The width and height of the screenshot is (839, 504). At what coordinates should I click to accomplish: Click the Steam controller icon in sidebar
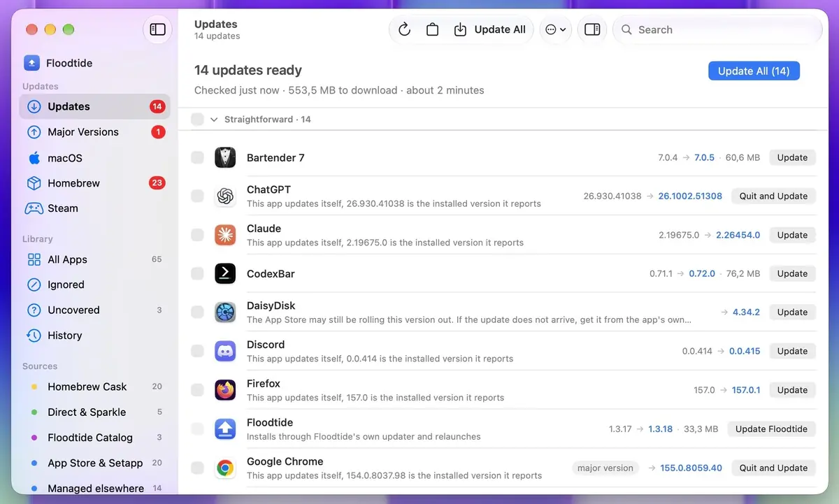[x=34, y=208]
